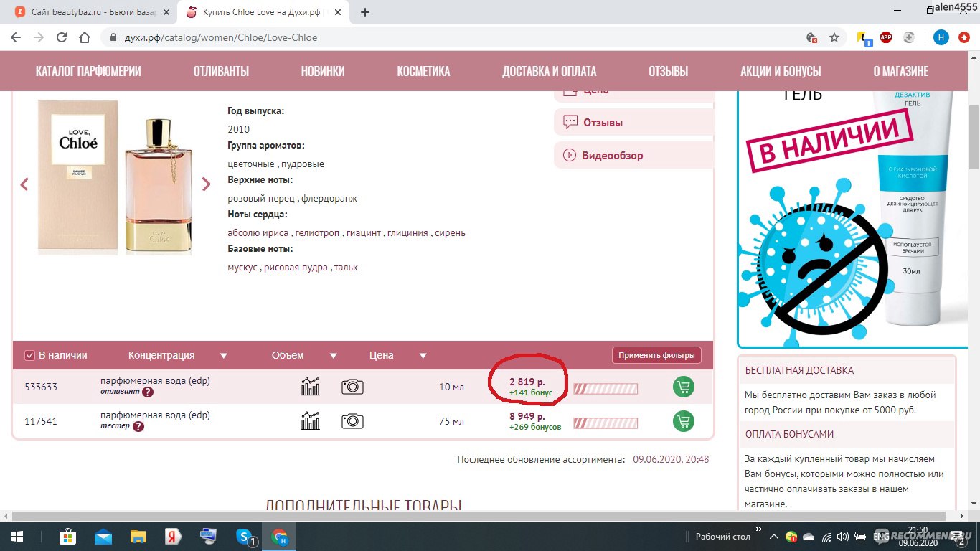This screenshot has height=551, width=980.
Task: Click the пудровые fragrance group link
Action: click(302, 164)
